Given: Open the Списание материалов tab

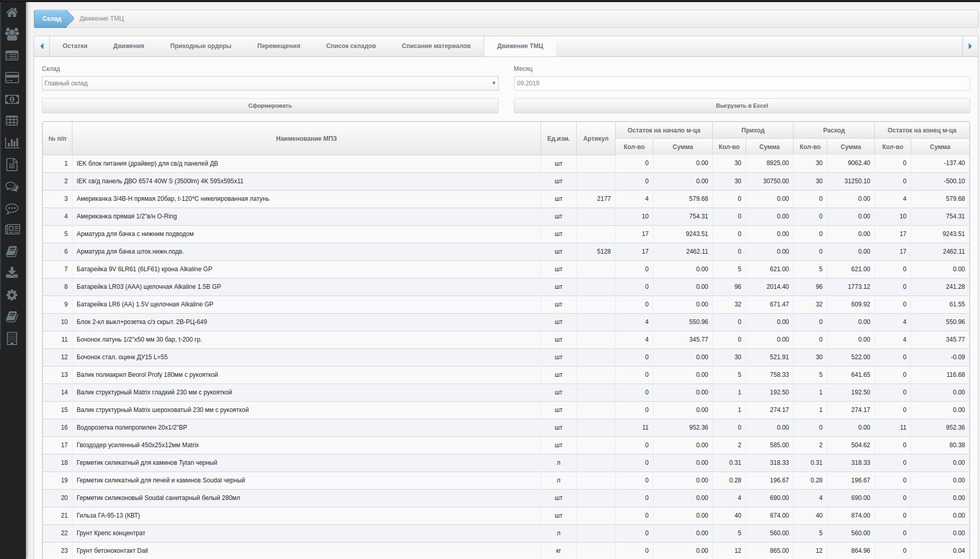Looking at the screenshot, I should (436, 46).
